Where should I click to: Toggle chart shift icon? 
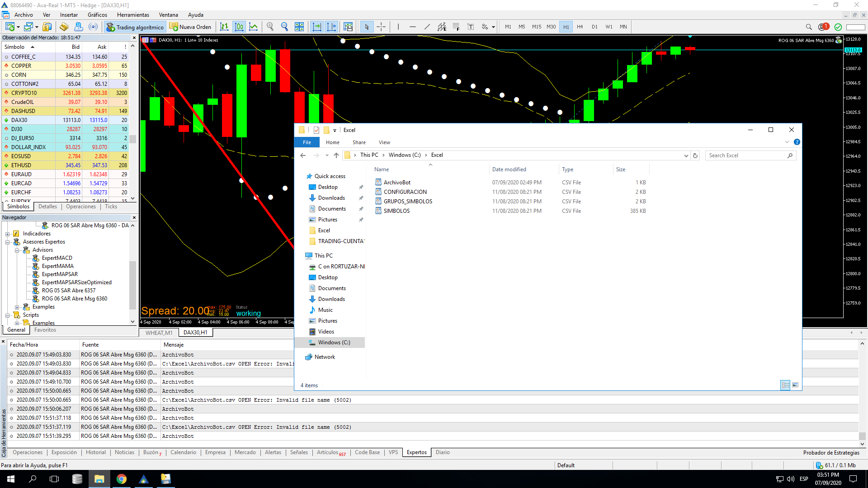331,27
